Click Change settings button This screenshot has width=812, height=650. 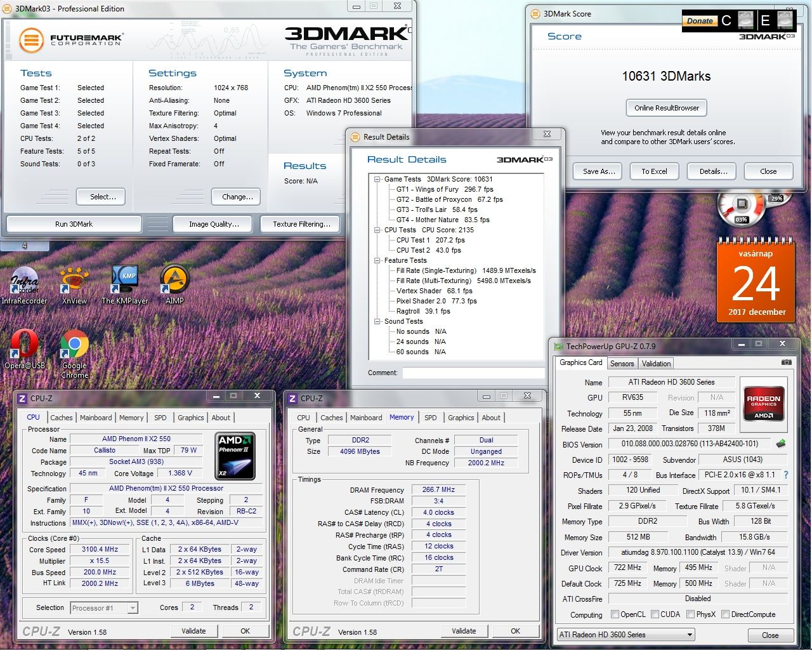click(237, 197)
